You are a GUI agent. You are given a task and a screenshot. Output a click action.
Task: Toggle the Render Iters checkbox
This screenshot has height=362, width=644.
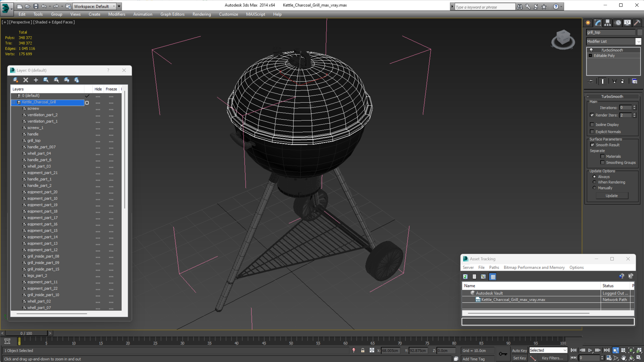(x=592, y=115)
